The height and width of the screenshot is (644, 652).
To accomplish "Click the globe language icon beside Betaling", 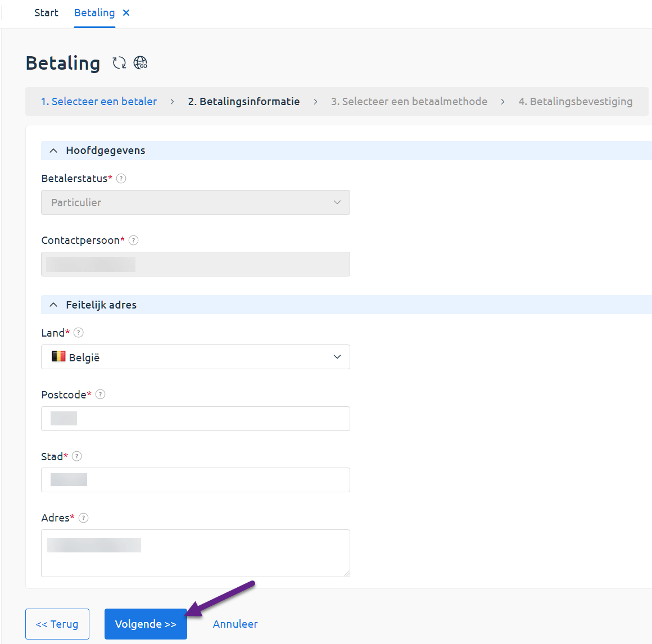I will pos(141,63).
